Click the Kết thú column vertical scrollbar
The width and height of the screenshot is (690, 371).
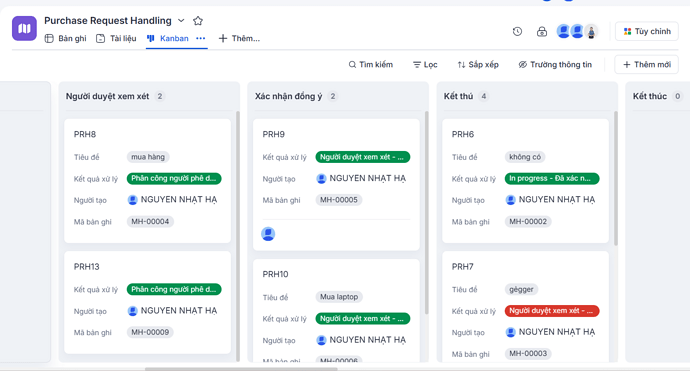pos(616,178)
